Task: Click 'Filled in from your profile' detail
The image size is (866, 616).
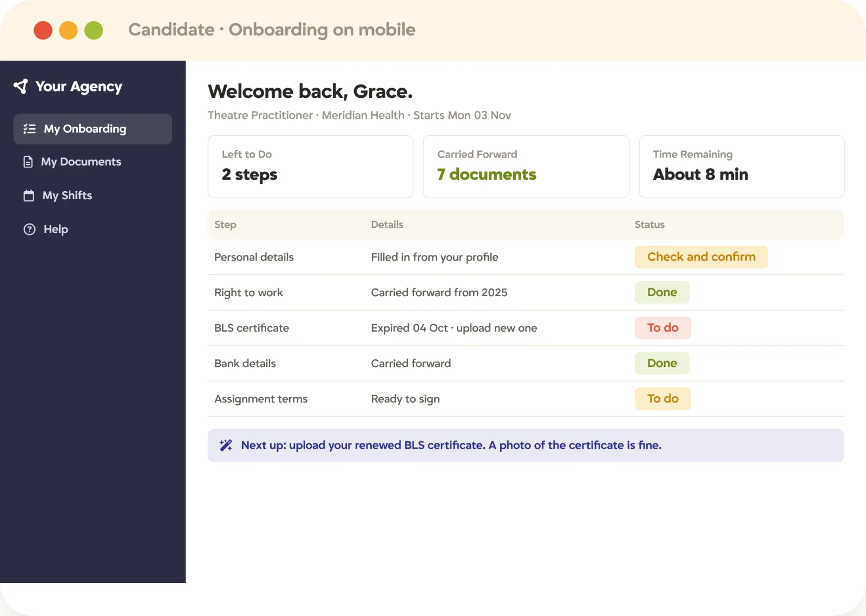Action: tap(435, 257)
